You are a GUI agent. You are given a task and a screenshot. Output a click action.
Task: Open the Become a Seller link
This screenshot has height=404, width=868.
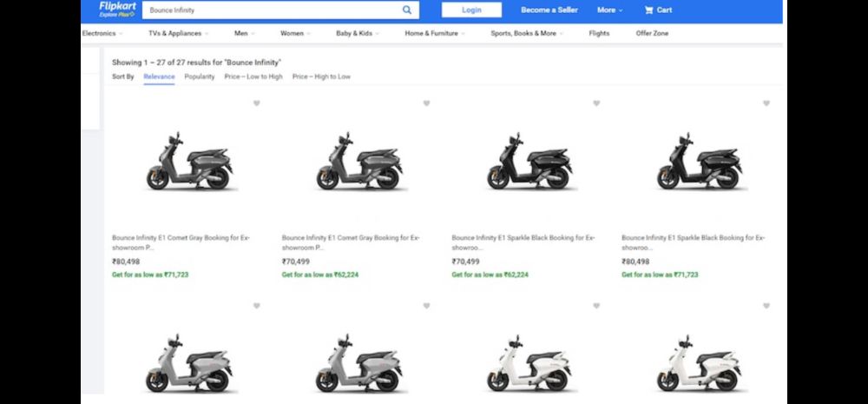549,10
